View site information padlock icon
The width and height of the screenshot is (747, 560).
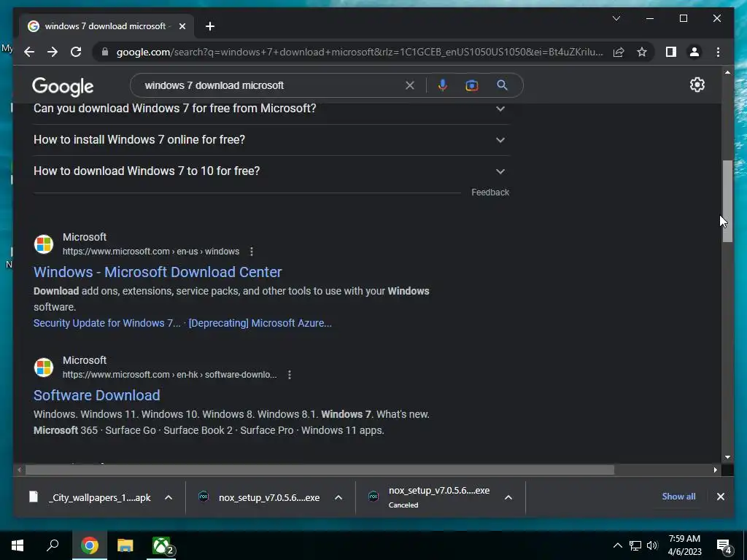105,52
